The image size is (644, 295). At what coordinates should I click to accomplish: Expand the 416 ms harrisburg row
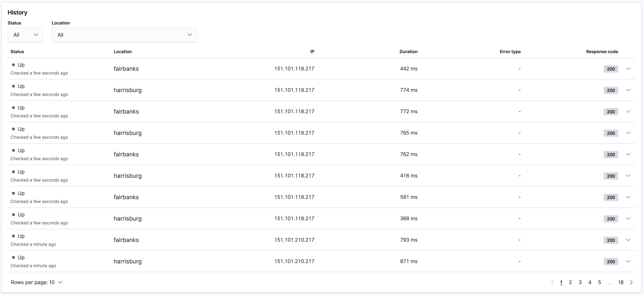click(628, 176)
